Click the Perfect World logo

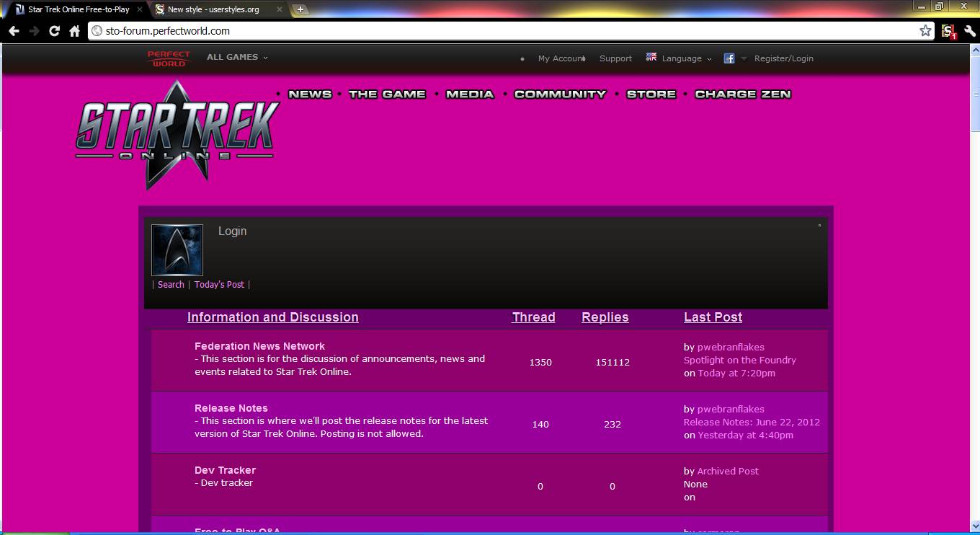(168, 58)
